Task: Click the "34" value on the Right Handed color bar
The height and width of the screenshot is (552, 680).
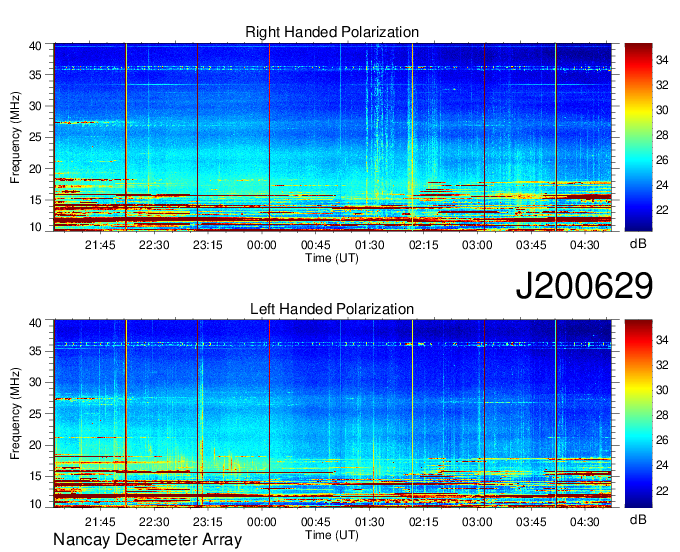Action: coord(662,60)
